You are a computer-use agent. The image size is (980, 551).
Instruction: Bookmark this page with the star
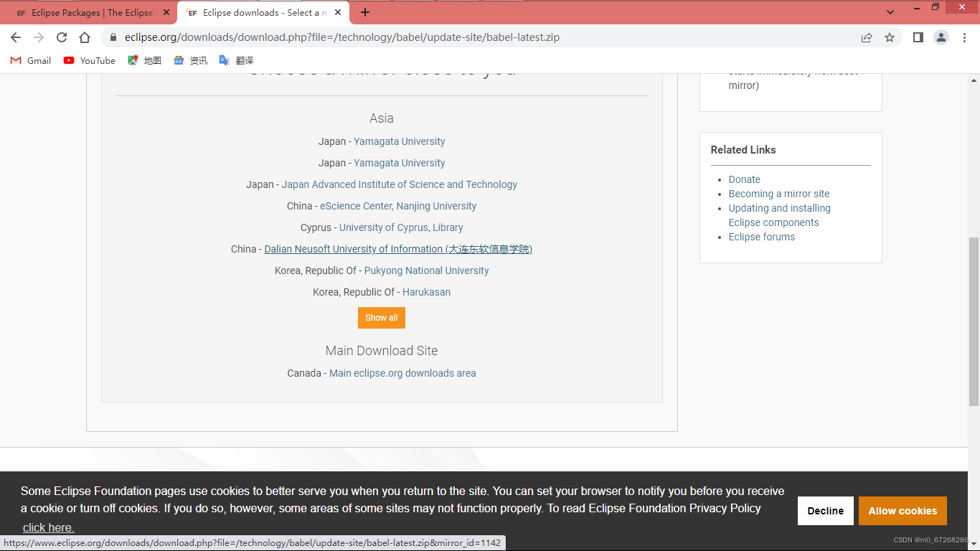890,37
